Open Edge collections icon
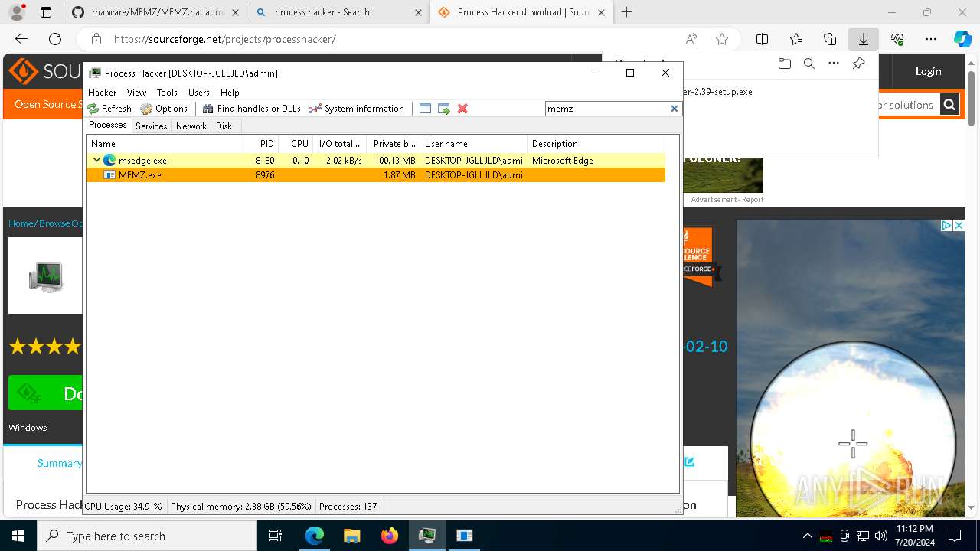This screenshot has width=980, height=551. (x=830, y=39)
